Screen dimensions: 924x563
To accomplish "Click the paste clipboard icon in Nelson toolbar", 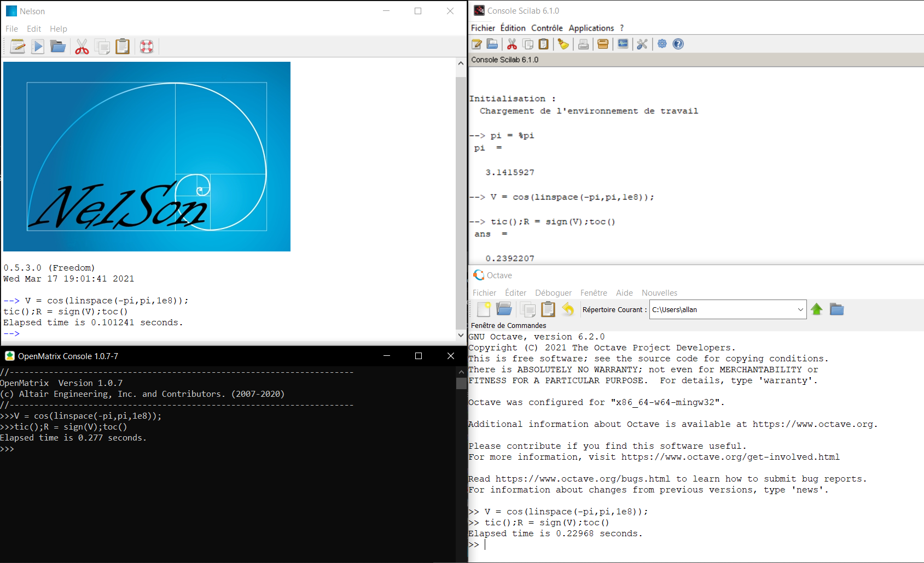I will coord(123,46).
